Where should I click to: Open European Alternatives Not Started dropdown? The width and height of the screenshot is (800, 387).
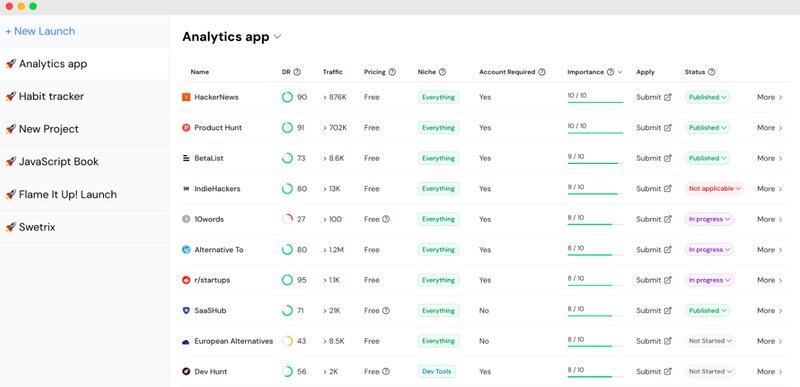tap(710, 341)
